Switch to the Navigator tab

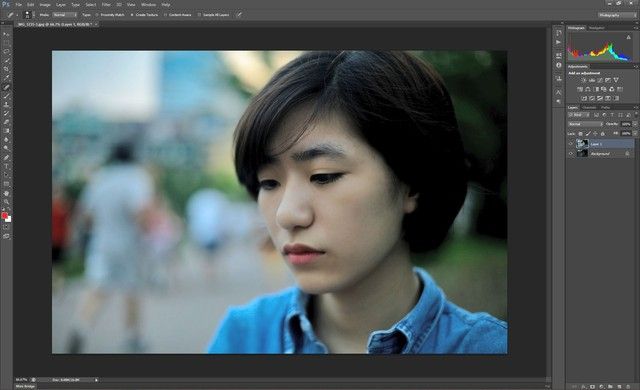pyautogui.click(x=596, y=28)
